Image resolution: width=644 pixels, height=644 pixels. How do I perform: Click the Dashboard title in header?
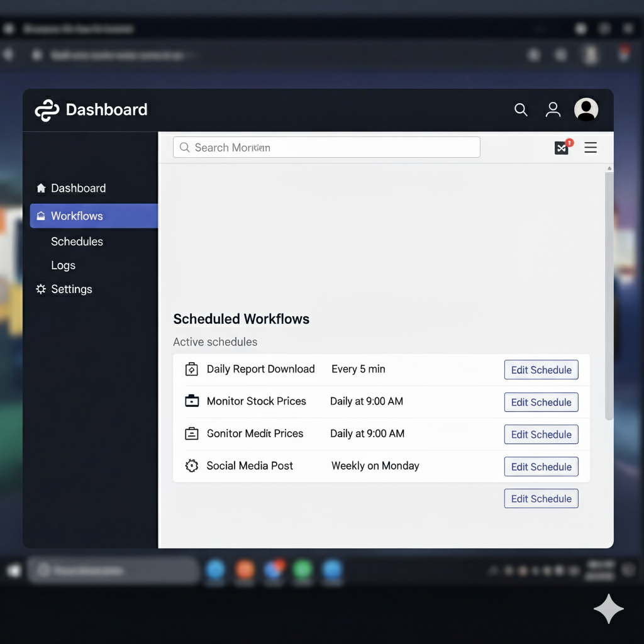point(106,109)
